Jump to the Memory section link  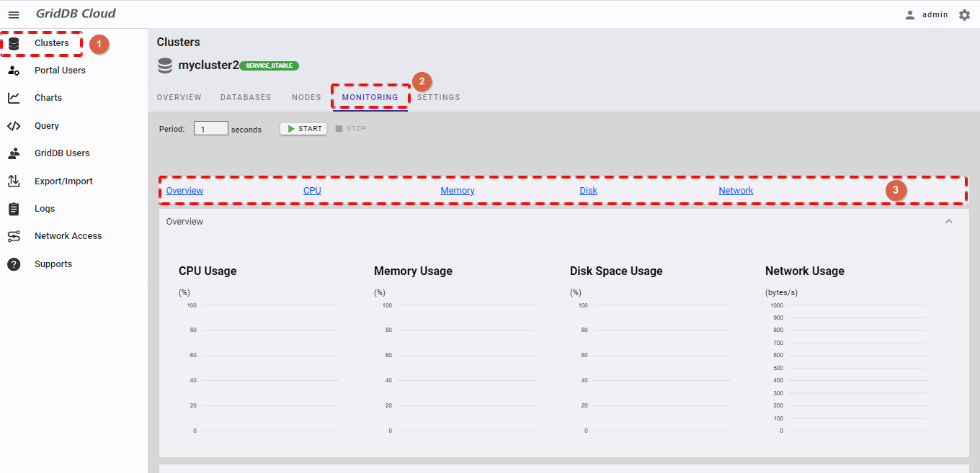point(458,191)
